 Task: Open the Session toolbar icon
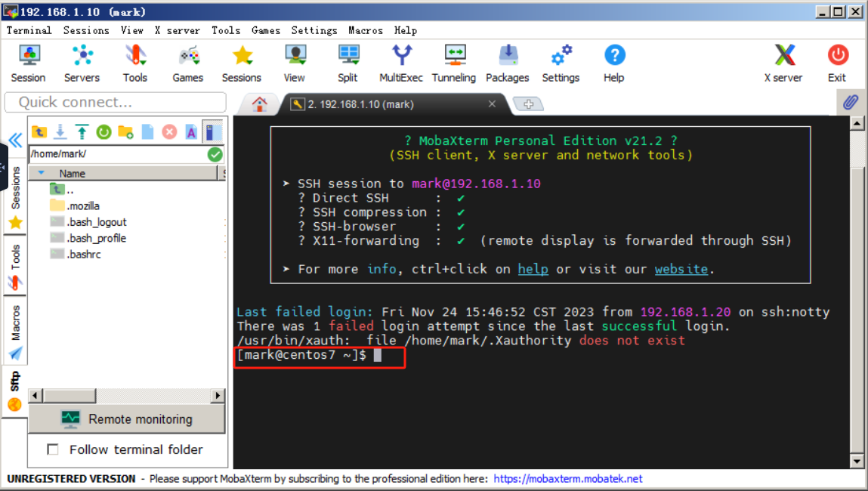(28, 63)
